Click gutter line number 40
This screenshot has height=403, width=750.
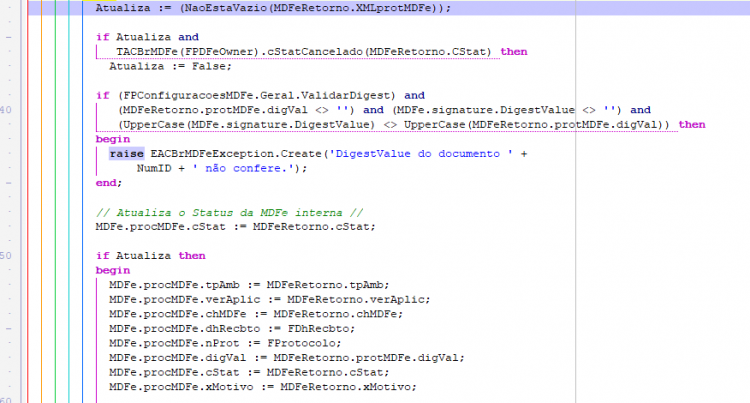(6, 110)
